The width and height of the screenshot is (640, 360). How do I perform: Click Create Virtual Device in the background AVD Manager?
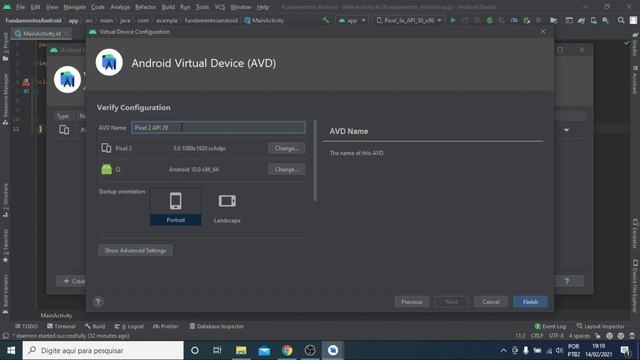point(71,281)
